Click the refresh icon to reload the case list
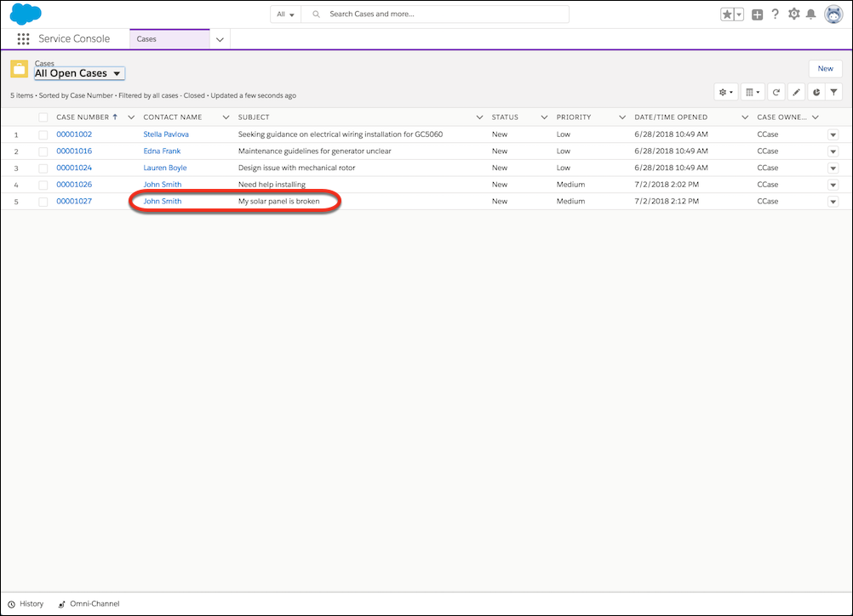The width and height of the screenshot is (853, 616). [776, 91]
